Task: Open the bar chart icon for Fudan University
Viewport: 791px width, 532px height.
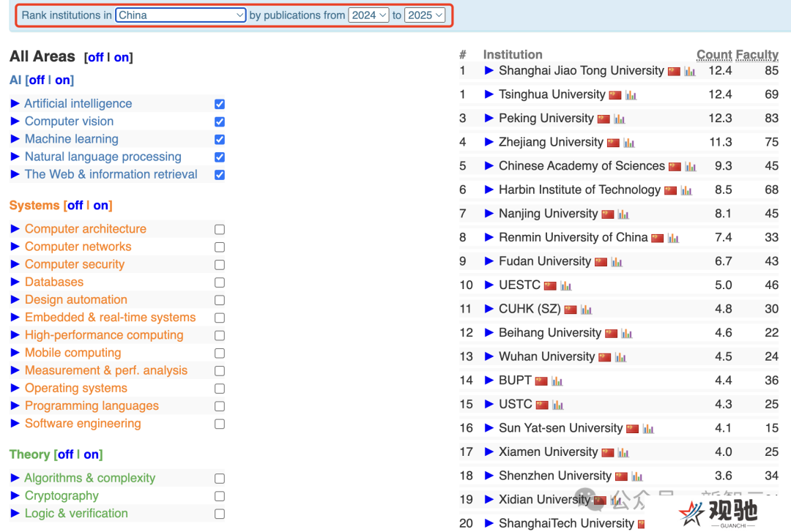Action: click(x=617, y=262)
